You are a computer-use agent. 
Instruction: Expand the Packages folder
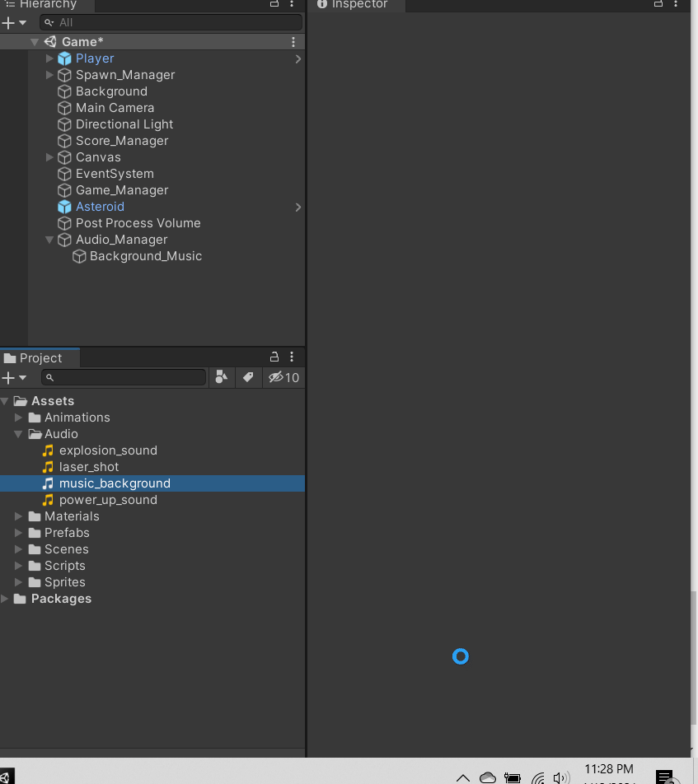[4, 599]
